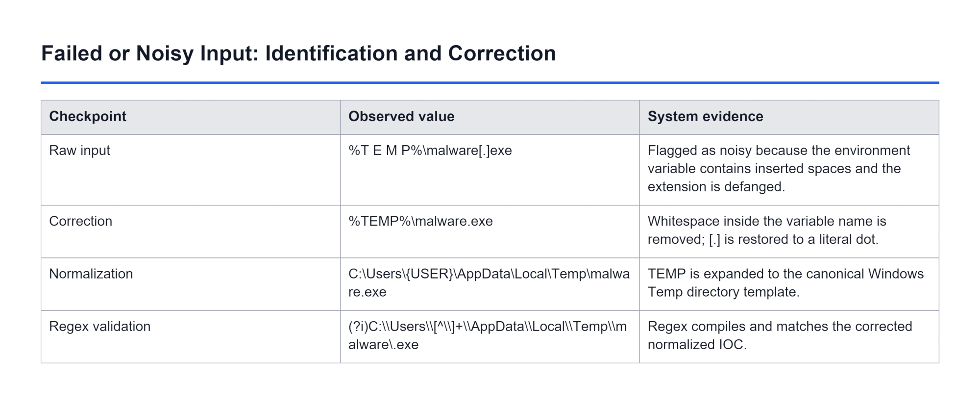The height and width of the screenshot is (411, 980).
Task: Select the Checkpoint column header
Action: [191, 117]
